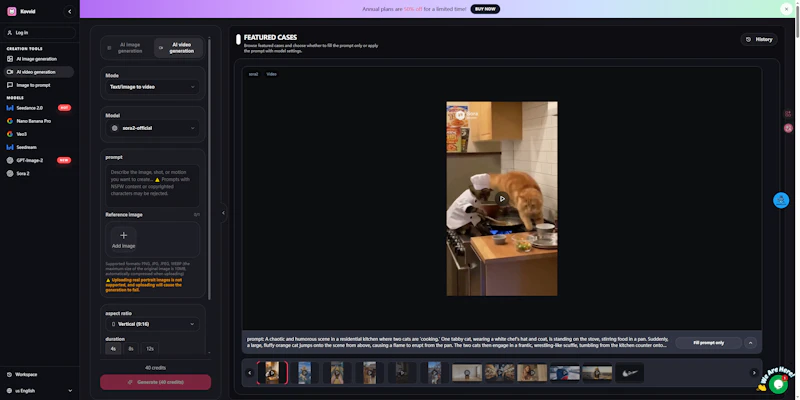Viewport: 800px width, 400px height.
Task: Click the NEW badge next to GPT-Image-2
Action: 64,160
